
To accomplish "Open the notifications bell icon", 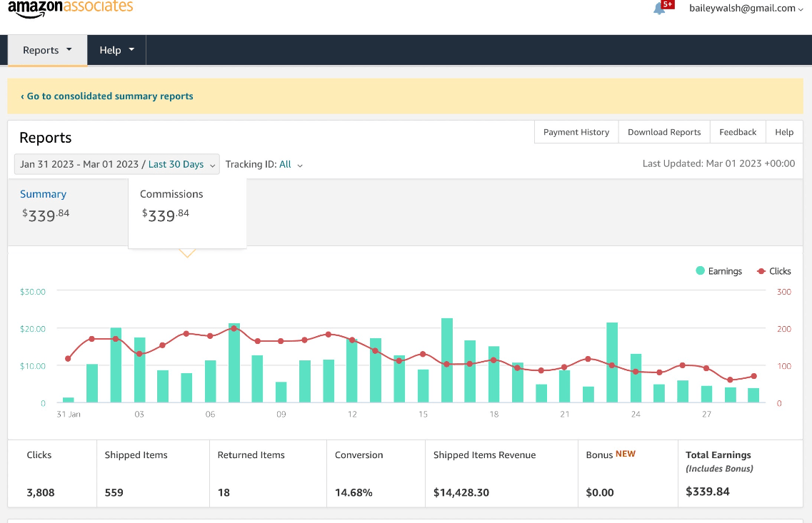I will tap(659, 9).
